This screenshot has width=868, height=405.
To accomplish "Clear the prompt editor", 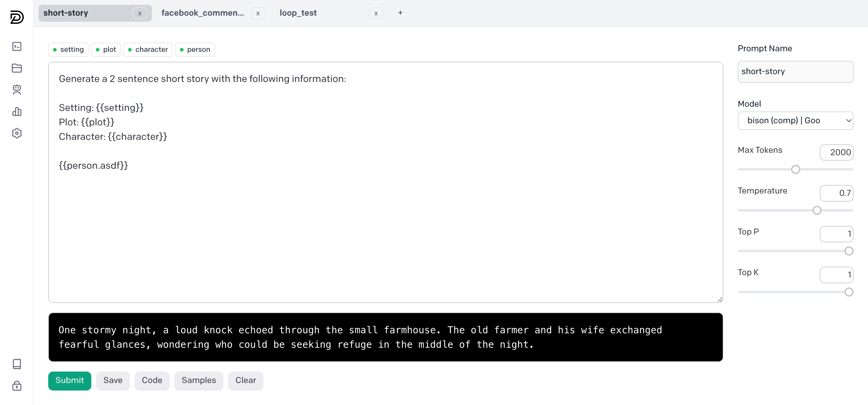I will 245,380.
